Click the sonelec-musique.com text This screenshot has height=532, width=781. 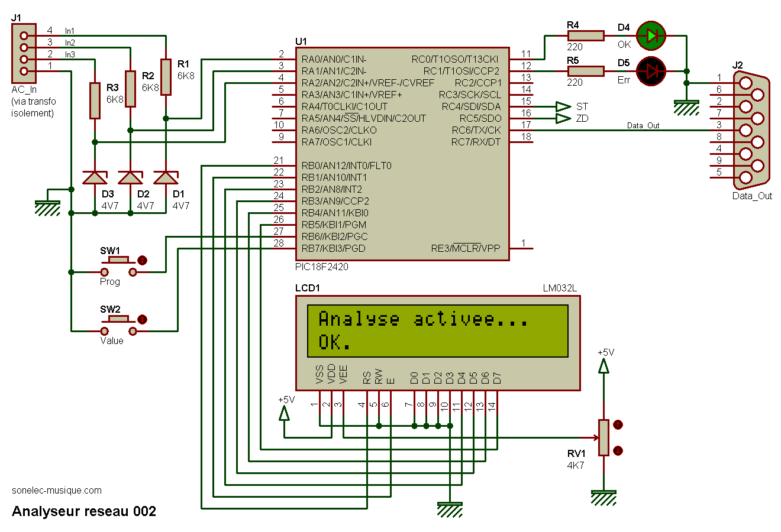click(57, 491)
